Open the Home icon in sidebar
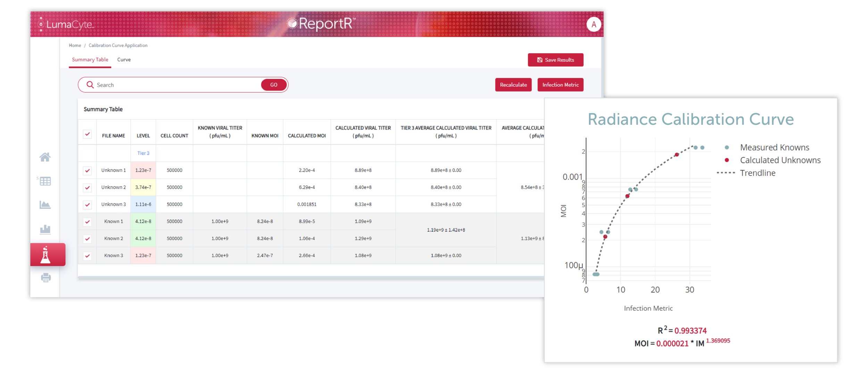This screenshot has height=377, width=868. (45, 157)
